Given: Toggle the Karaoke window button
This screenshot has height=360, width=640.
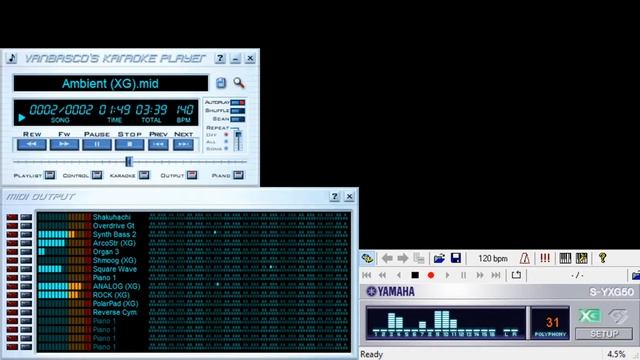Looking at the screenshot, I should point(144,175).
